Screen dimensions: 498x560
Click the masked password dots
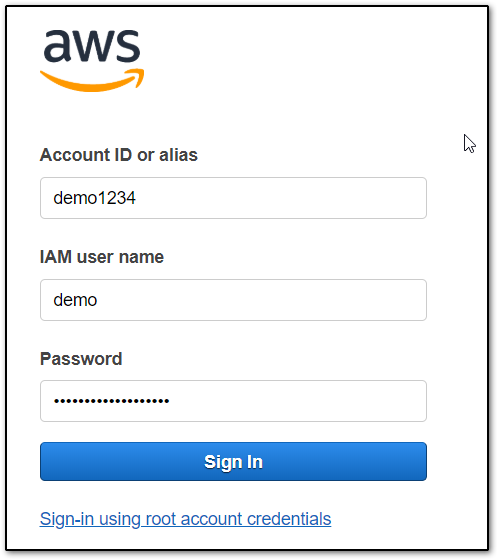click(x=111, y=401)
